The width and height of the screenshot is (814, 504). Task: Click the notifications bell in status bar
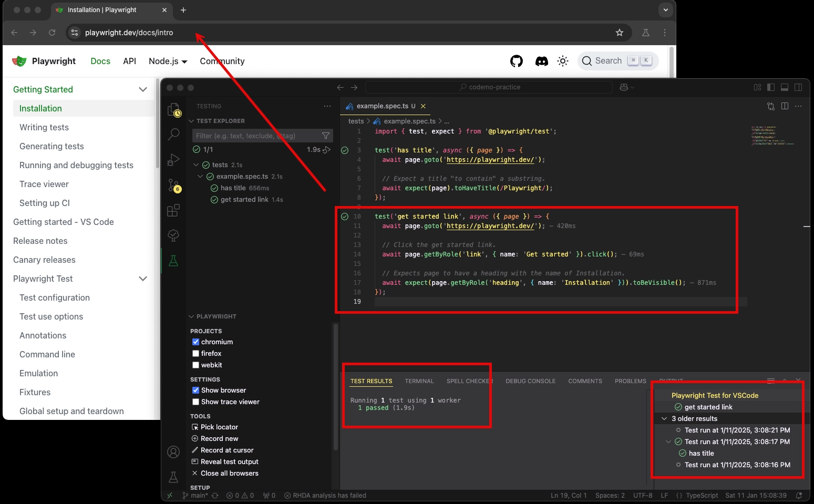[x=799, y=496]
